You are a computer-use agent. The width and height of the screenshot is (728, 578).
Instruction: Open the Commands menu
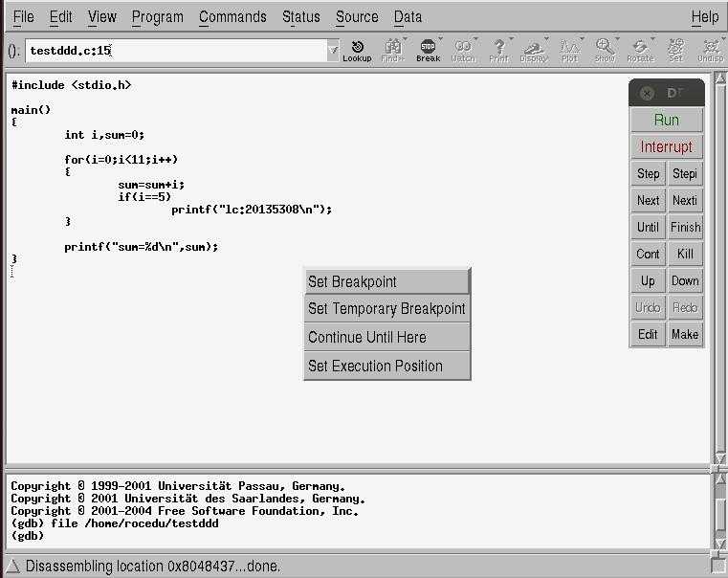tap(232, 17)
